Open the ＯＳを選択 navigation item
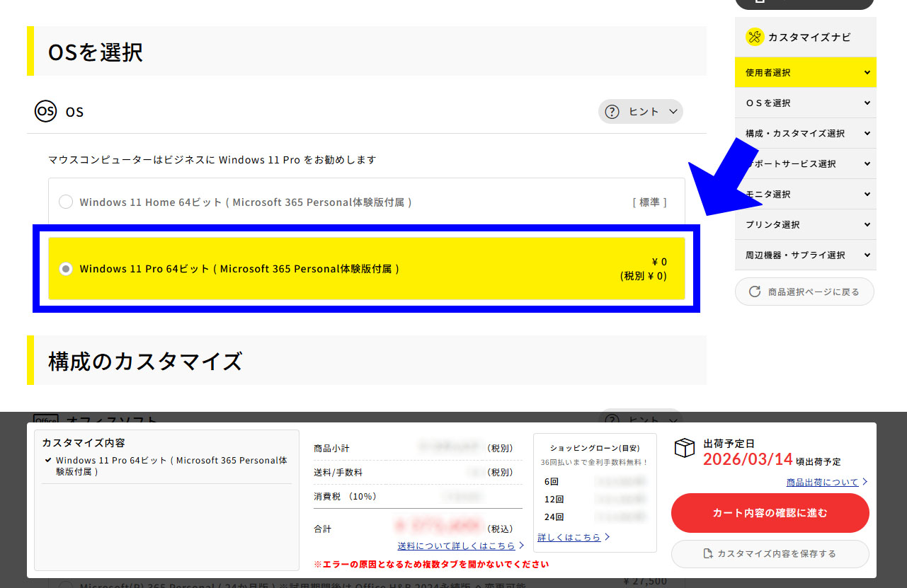This screenshot has width=907, height=588. pos(804,103)
